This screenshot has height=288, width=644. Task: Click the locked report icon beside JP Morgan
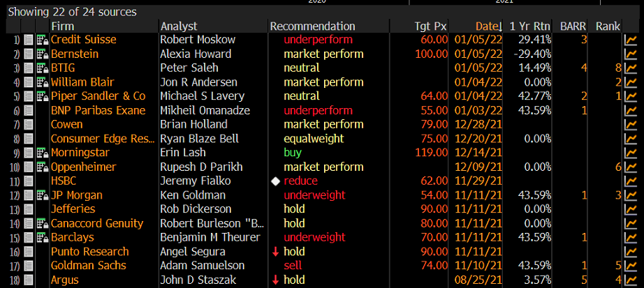point(42,196)
